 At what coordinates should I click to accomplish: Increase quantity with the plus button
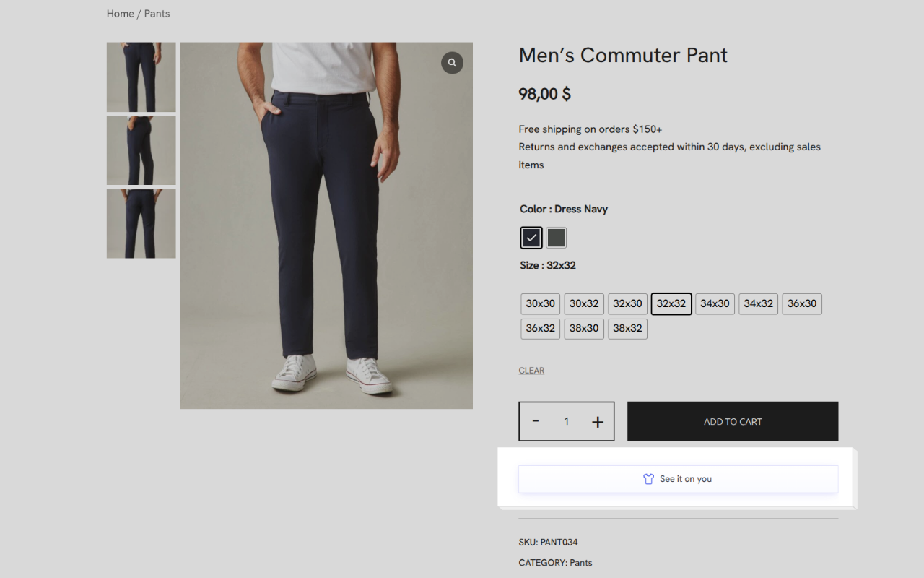coord(598,422)
